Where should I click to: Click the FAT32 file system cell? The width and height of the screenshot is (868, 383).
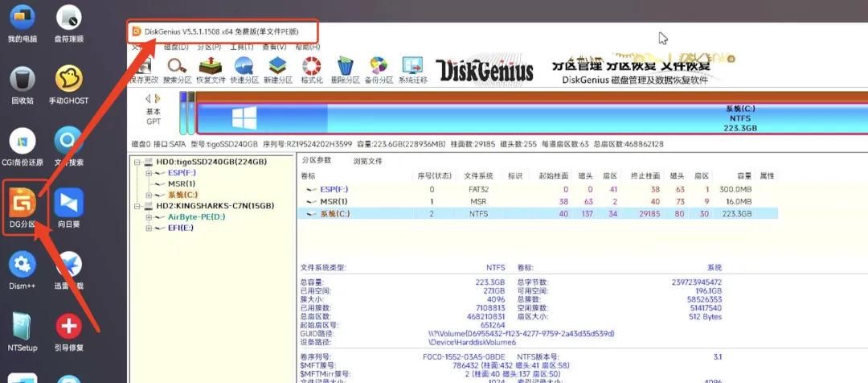[x=478, y=190]
